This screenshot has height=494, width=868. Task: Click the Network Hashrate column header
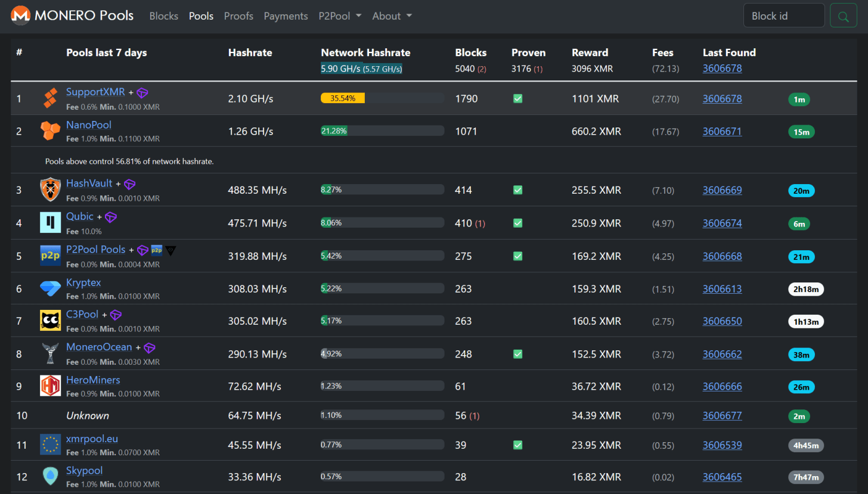pos(365,52)
